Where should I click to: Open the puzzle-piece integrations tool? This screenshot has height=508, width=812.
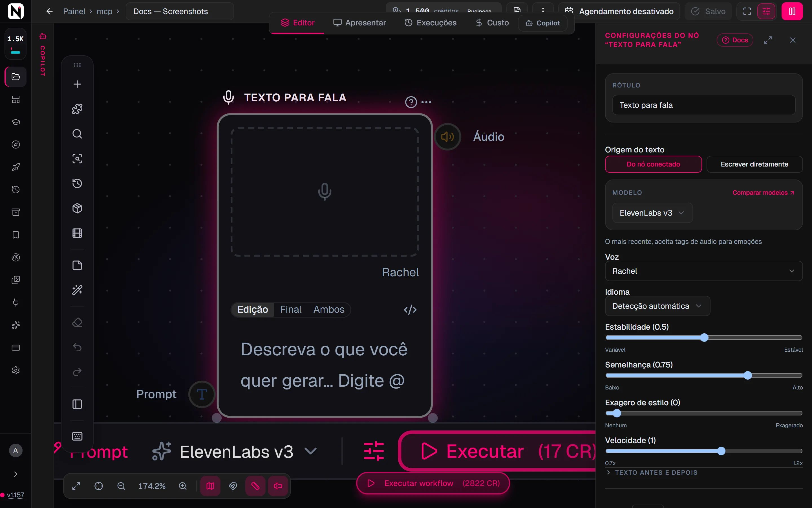77,109
